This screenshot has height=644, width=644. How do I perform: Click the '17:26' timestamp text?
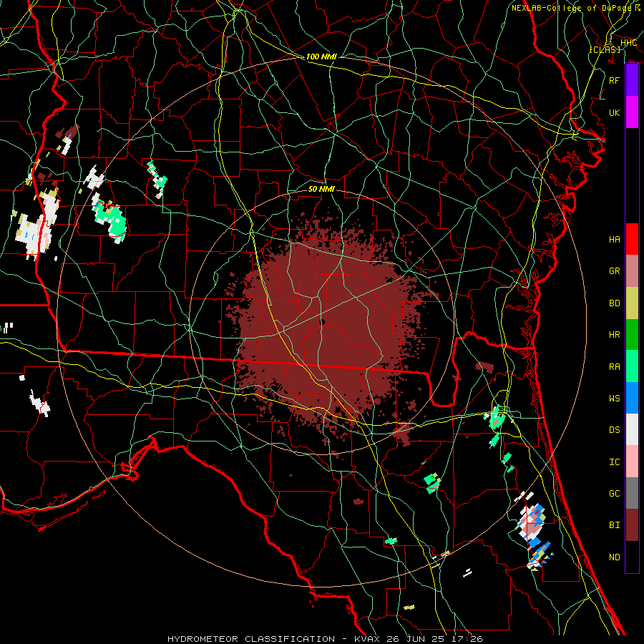coord(468,639)
